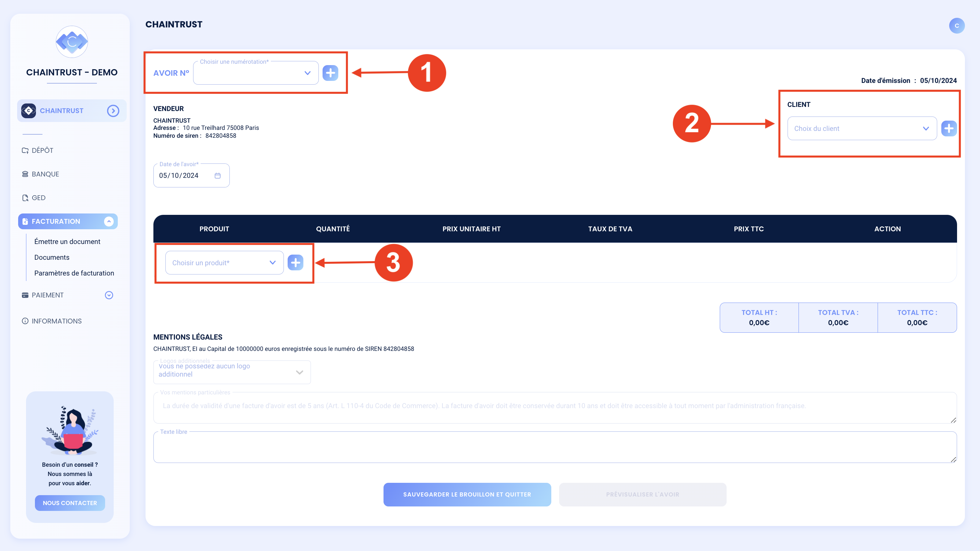The width and height of the screenshot is (980, 551).
Task: Open the Informations menu item
Action: click(52, 321)
